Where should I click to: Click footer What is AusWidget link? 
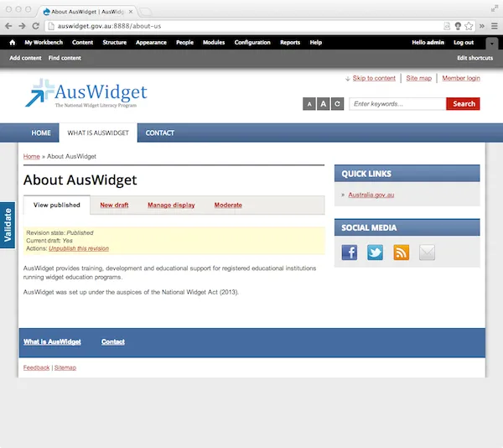[52, 341]
